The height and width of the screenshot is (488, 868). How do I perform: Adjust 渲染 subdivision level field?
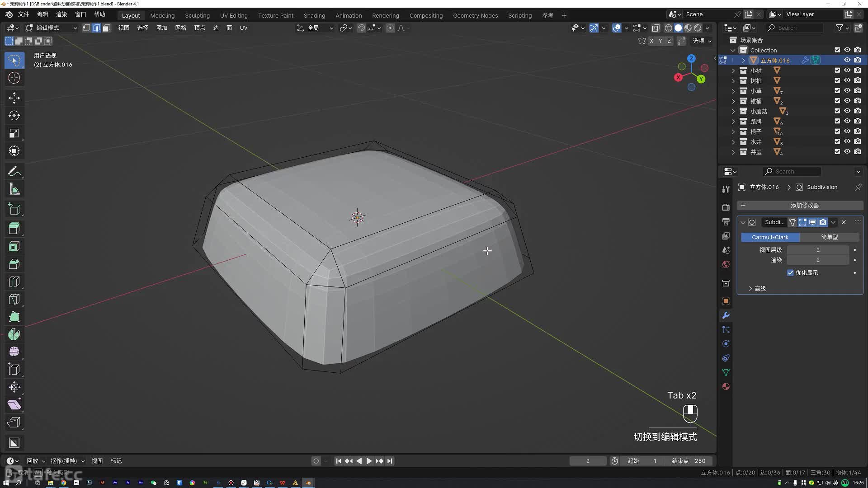818,260
